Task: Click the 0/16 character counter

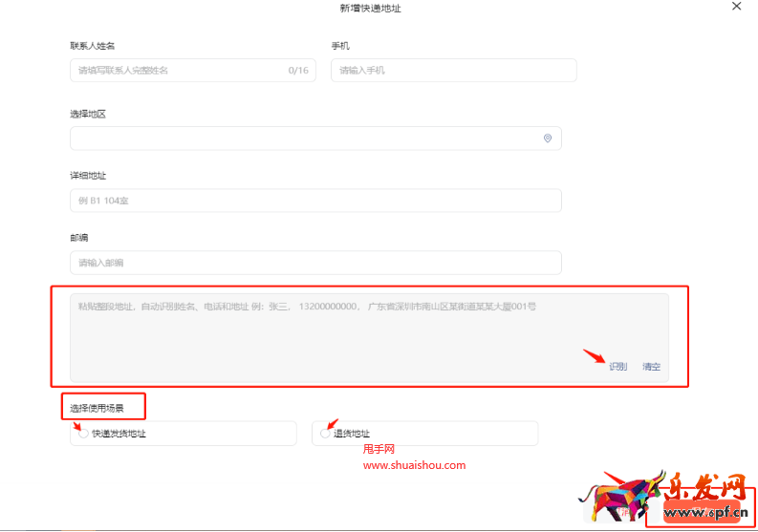Action: click(298, 71)
